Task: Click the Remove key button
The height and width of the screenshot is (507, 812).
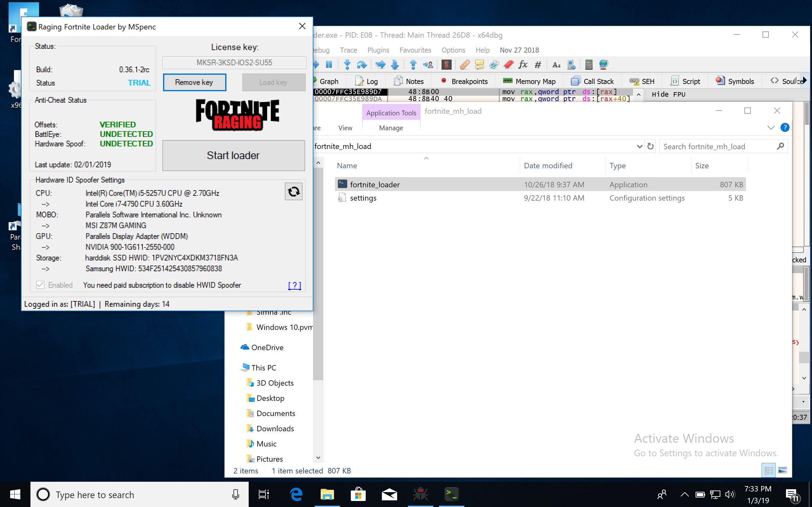Action: pyautogui.click(x=194, y=82)
